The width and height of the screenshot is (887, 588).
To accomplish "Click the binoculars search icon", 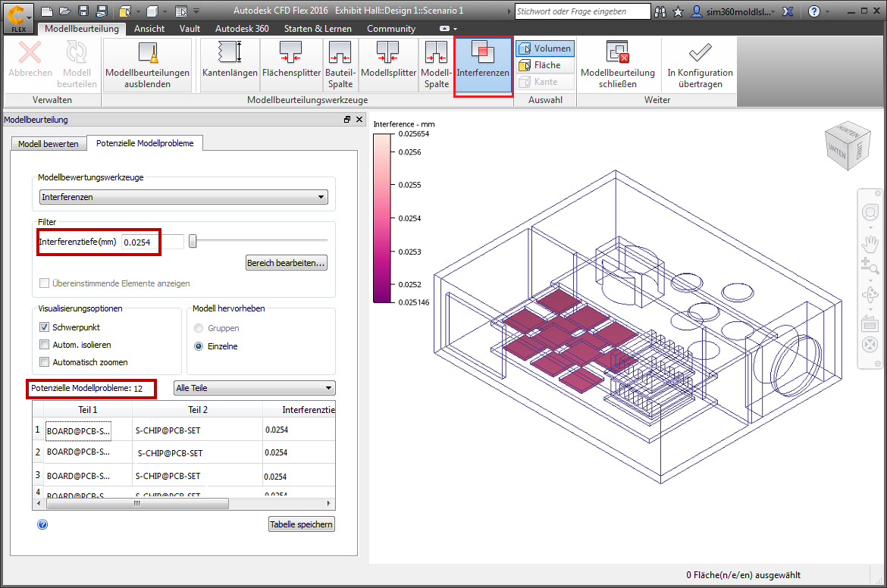I will click(x=660, y=11).
